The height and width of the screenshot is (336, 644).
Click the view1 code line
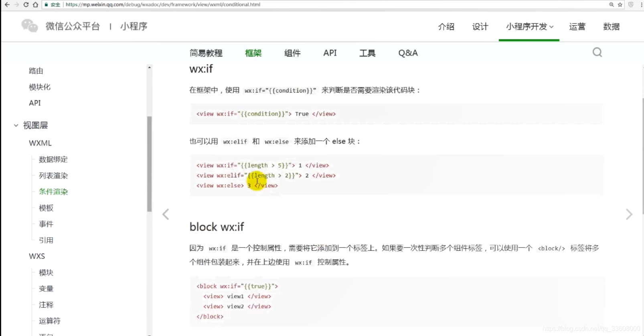(x=237, y=296)
